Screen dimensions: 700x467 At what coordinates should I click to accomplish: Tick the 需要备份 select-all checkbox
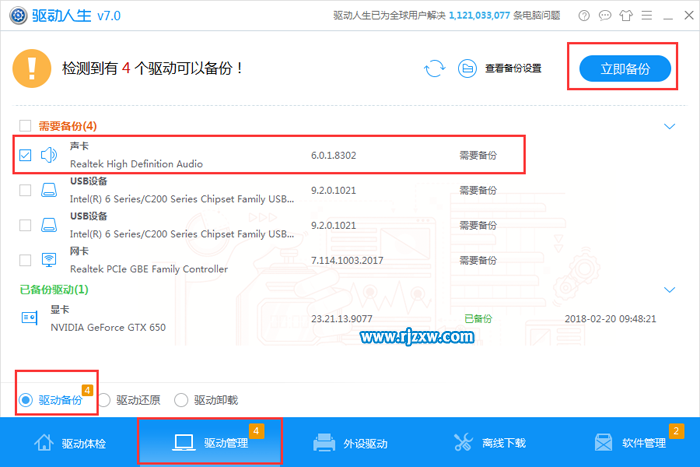26,126
